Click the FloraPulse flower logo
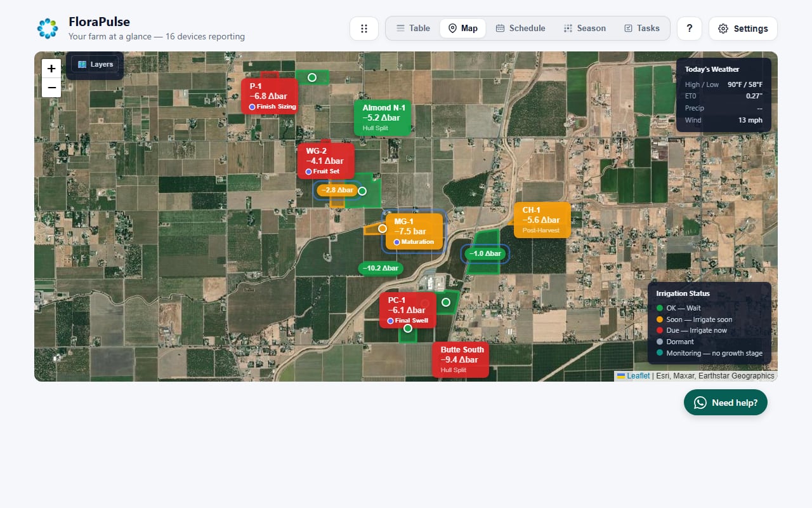812x508 pixels. (x=48, y=29)
